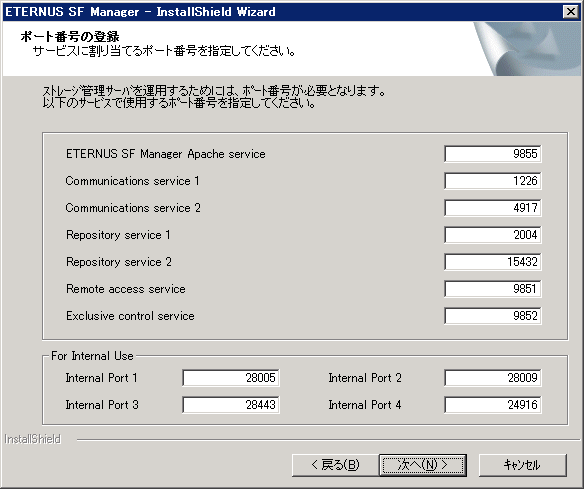584x489 pixels.
Task: Click the ポート番号の登録 heading
Action: 70,36
